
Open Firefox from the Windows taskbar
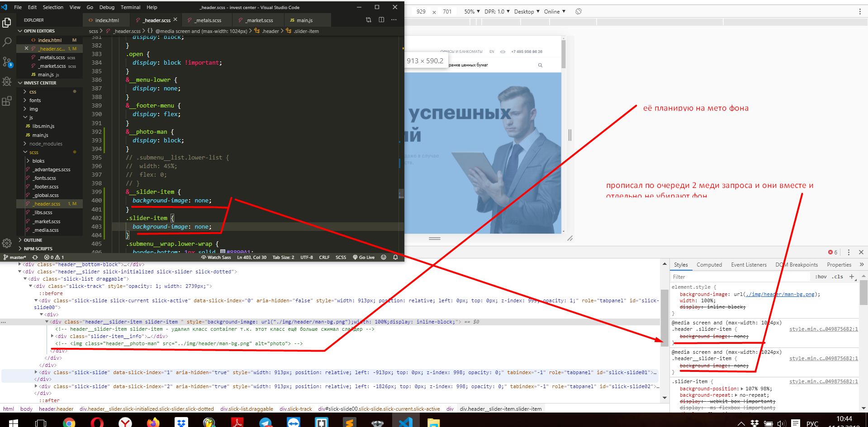click(153, 423)
